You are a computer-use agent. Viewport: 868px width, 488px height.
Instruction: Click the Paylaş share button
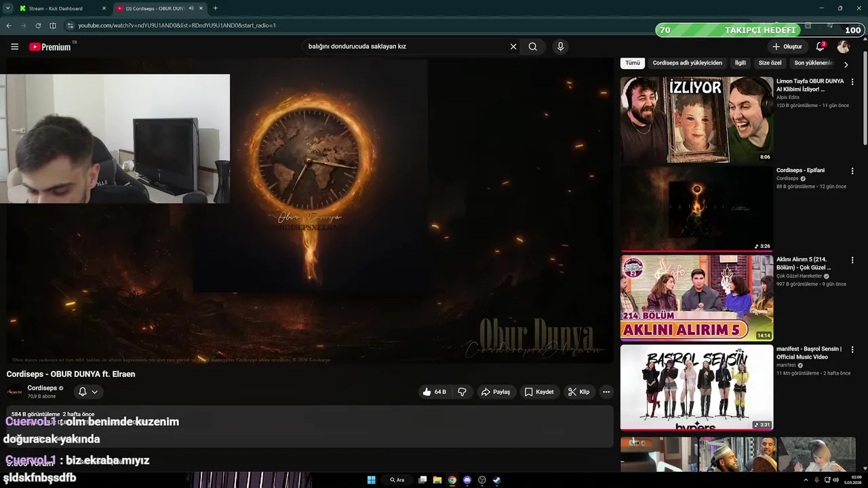click(496, 392)
